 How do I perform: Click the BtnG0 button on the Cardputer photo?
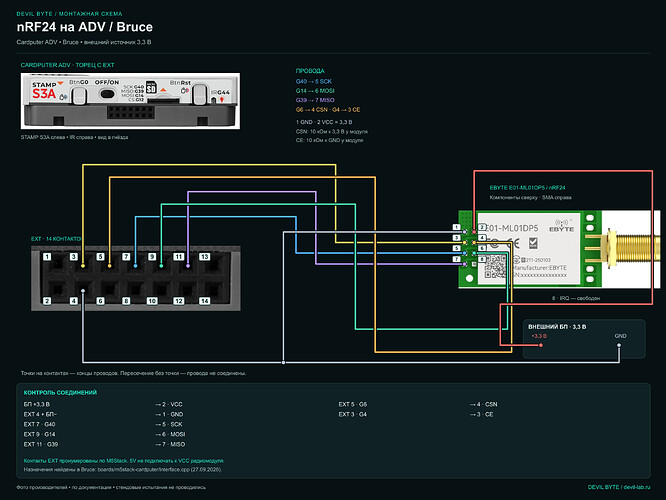(79, 95)
